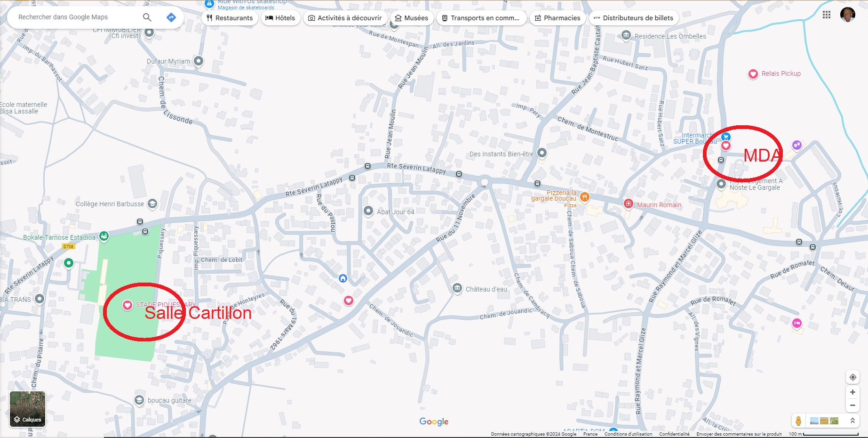Click the account profile avatar

tap(847, 15)
